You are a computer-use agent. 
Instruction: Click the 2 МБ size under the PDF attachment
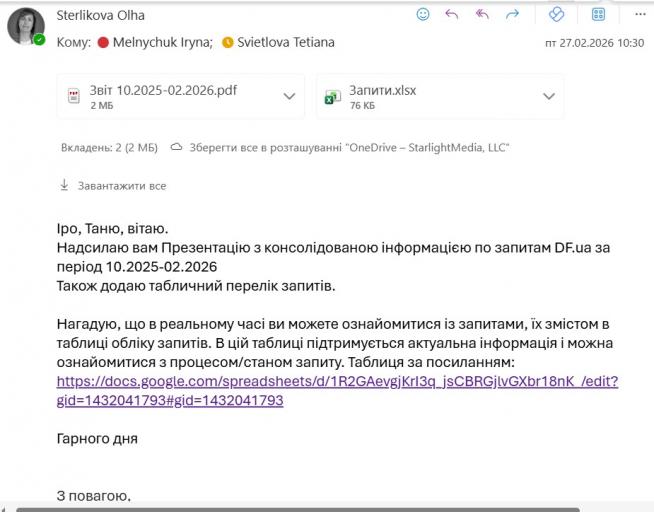pyautogui.click(x=102, y=106)
